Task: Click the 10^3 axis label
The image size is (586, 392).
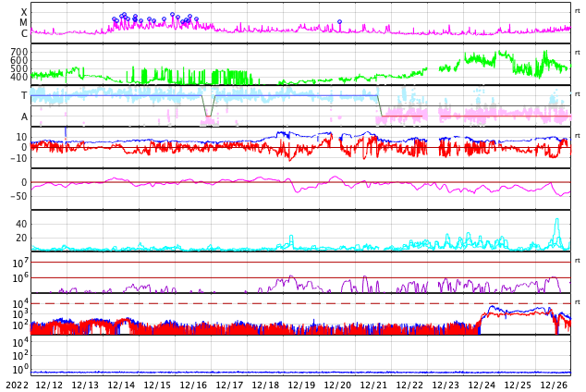Action: point(20,314)
